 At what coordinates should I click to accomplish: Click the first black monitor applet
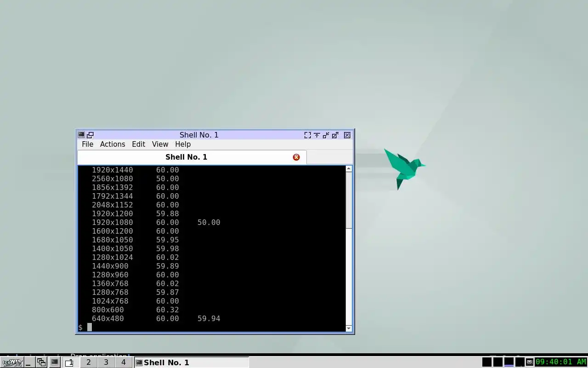[x=487, y=362]
